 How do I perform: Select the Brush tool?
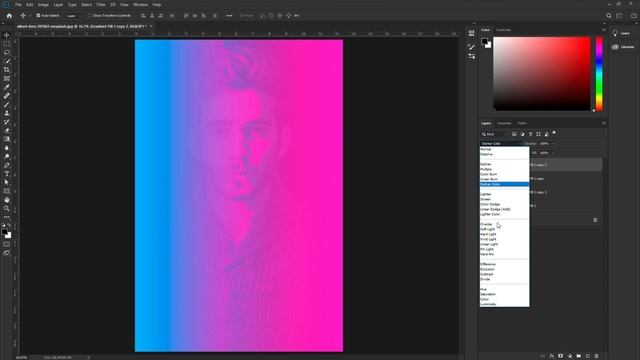[7, 104]
